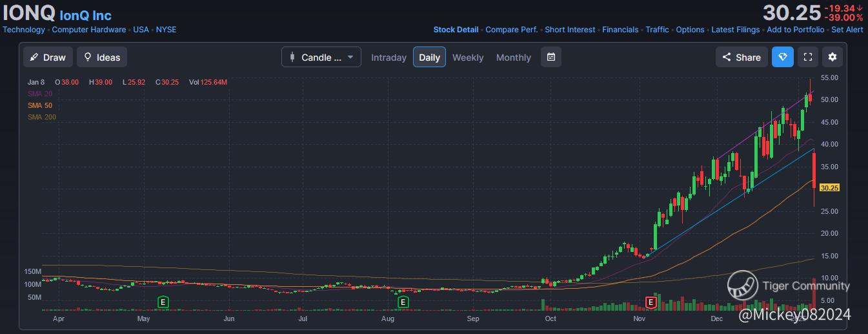Open the Stock Detail tab
The image size is (868, 334).
456,30
